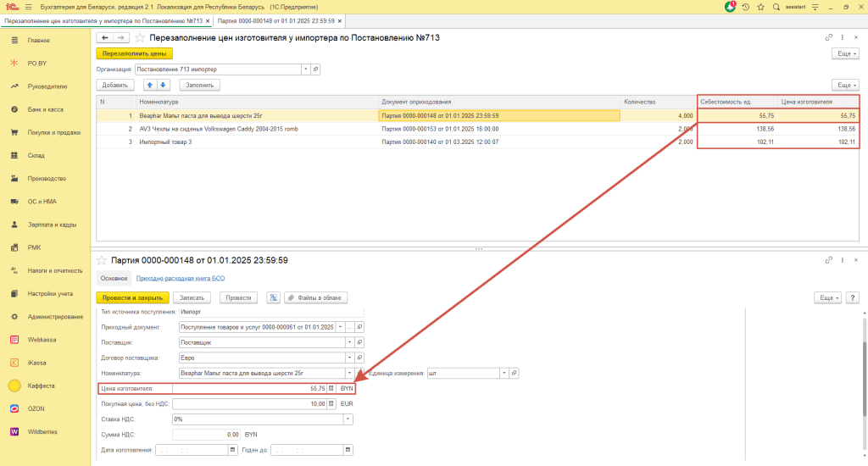This screenshot has width=868, height=466.
Task: Open Налоги и отчетность section
Action: pos(55,270)
